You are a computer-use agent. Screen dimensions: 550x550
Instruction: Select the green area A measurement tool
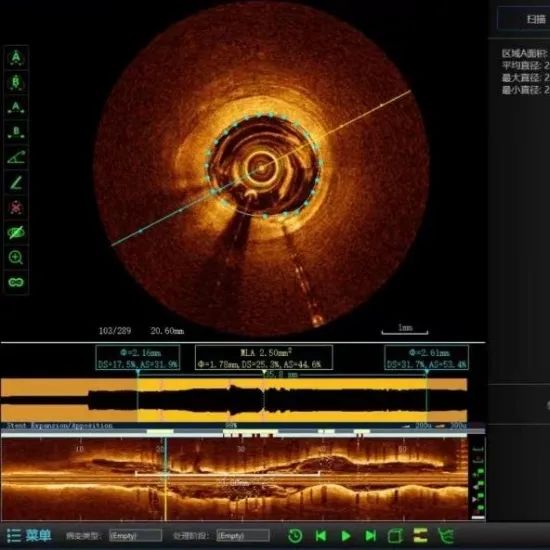pos(16,58)
